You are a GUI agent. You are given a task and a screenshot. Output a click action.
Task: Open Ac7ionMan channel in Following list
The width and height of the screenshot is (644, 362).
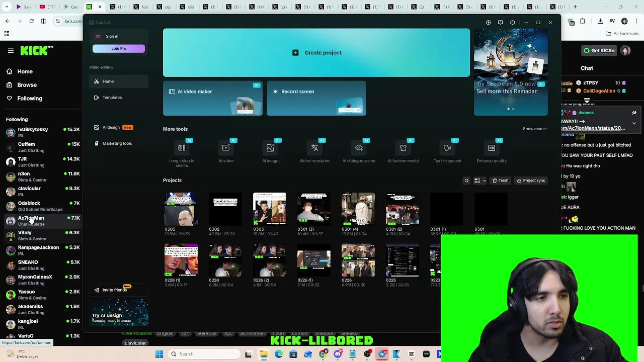(x=43, y=221)
